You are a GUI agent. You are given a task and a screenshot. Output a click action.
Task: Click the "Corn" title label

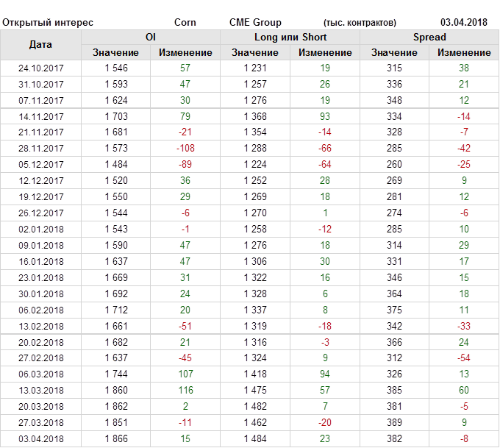185,22
